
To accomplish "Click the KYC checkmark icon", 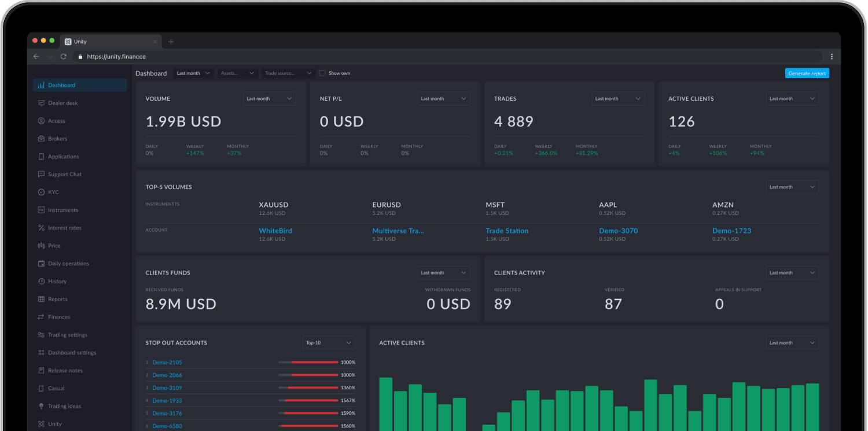I will pos(41,192).
